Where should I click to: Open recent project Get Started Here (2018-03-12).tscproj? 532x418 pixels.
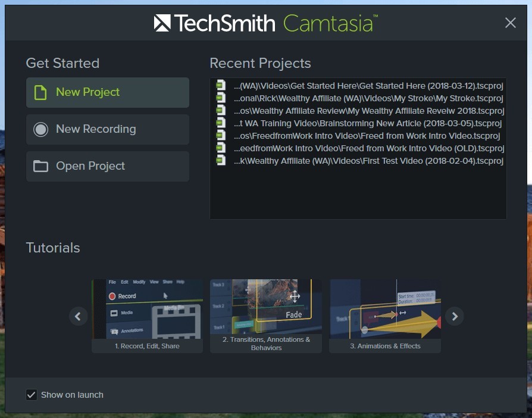pyautogui.click(x=368, y=86)
